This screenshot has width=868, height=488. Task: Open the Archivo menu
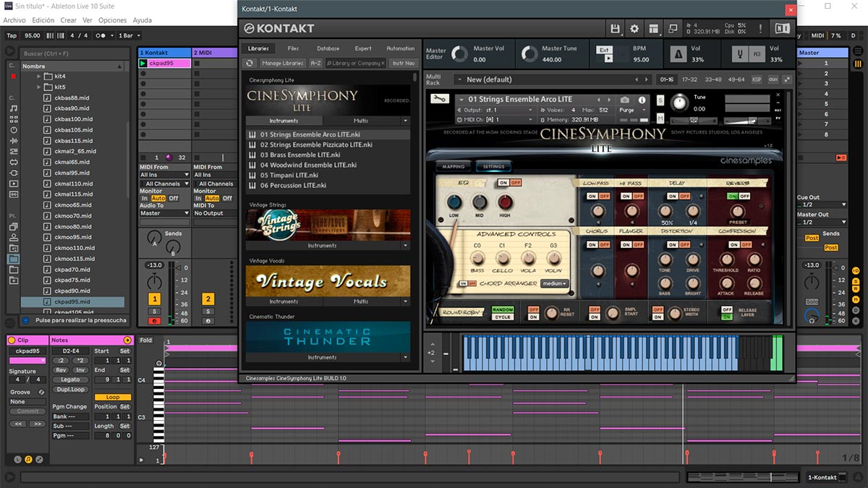click(x=14, y=20)
